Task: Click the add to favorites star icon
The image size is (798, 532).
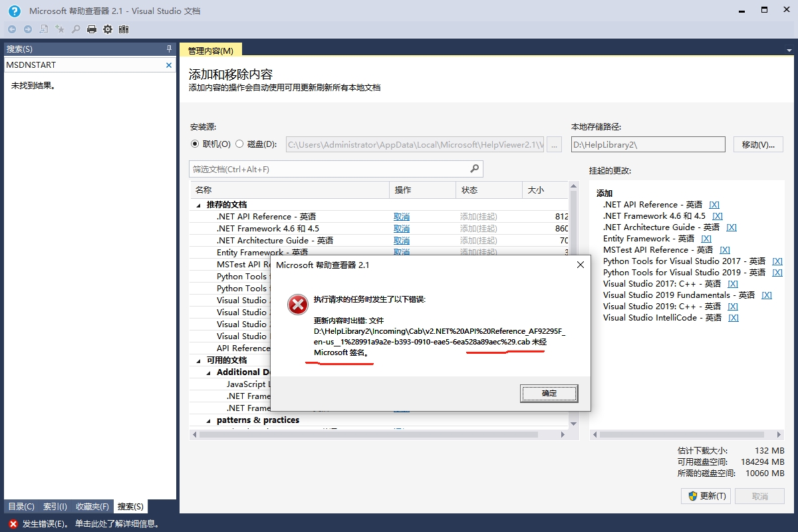Action: pyautogui.click(x=60, y=29)
